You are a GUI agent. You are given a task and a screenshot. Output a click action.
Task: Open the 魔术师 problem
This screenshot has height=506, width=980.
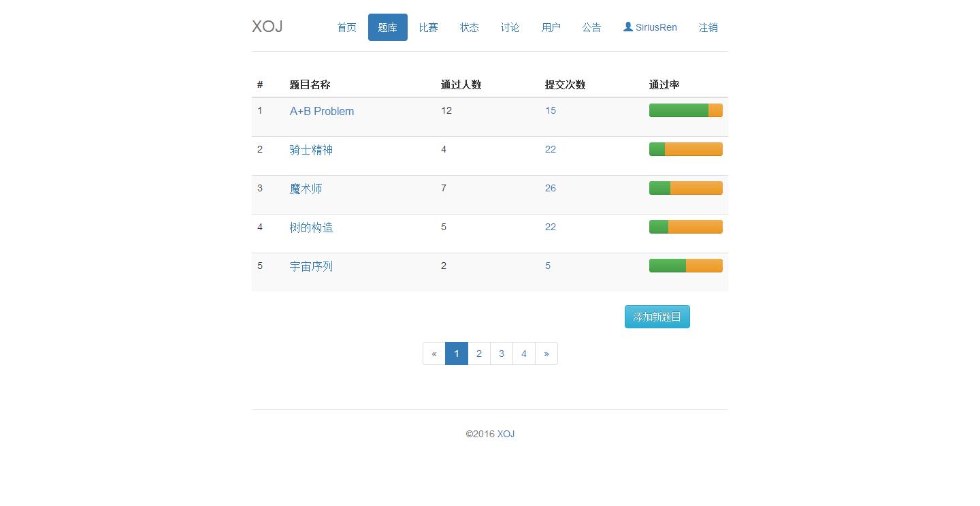306,189
